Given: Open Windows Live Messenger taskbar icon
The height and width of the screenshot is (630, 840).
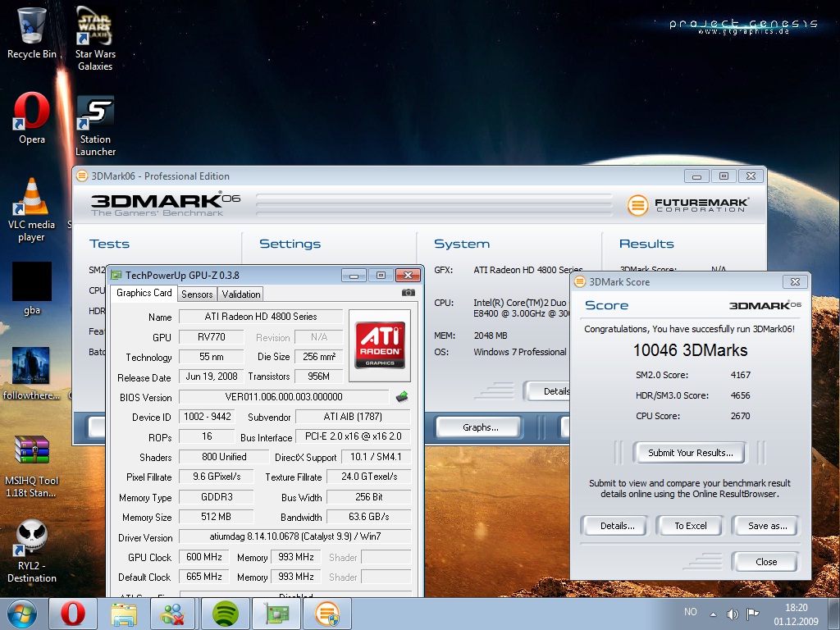Looking at the screenshot, I should coord(174,614).
